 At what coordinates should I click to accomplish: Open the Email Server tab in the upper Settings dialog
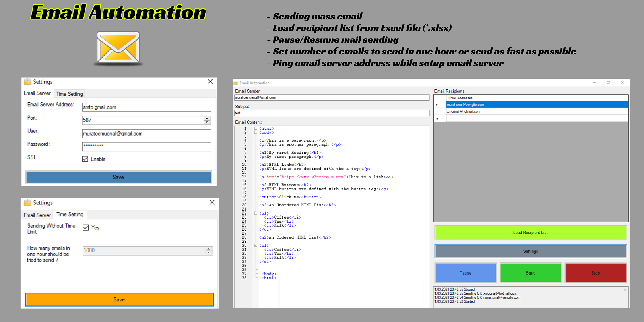pyautogui.click(x=37, y=93)
